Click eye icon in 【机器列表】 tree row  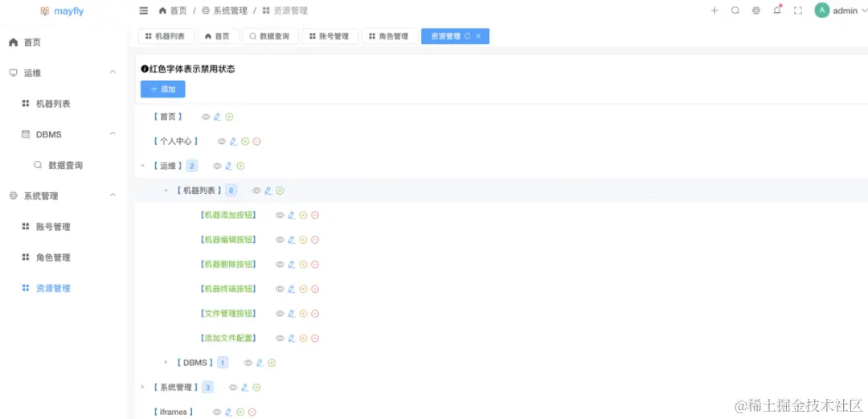tap(257, 191)
